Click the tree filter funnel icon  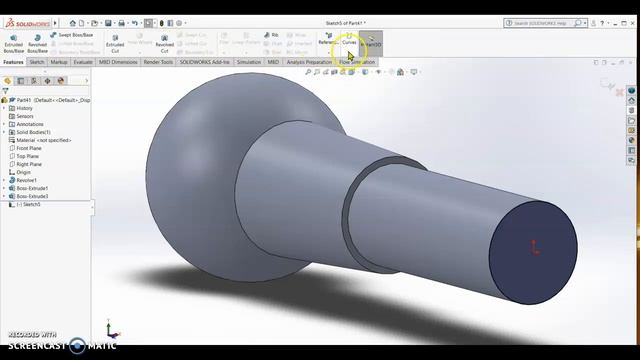5,91
